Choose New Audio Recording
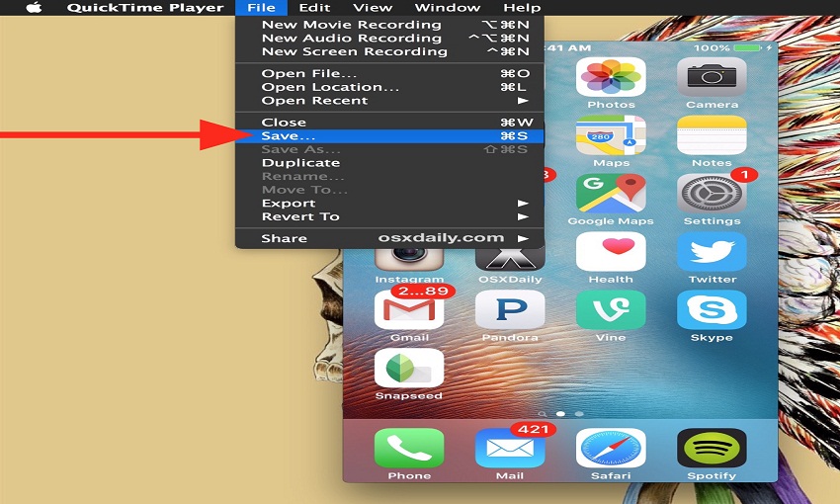This screenshot has height=504, width=840. (389, 38)
